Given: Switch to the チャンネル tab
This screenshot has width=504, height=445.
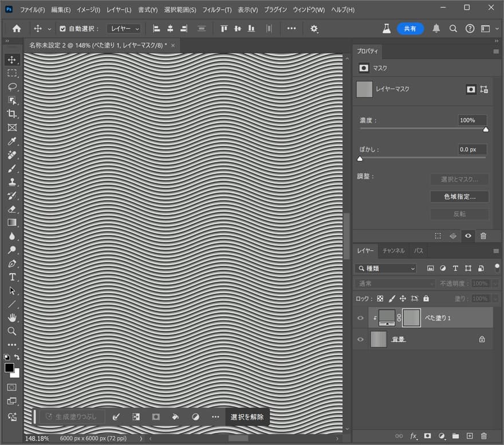Looking at the screenshot, I should coord(394,251).
